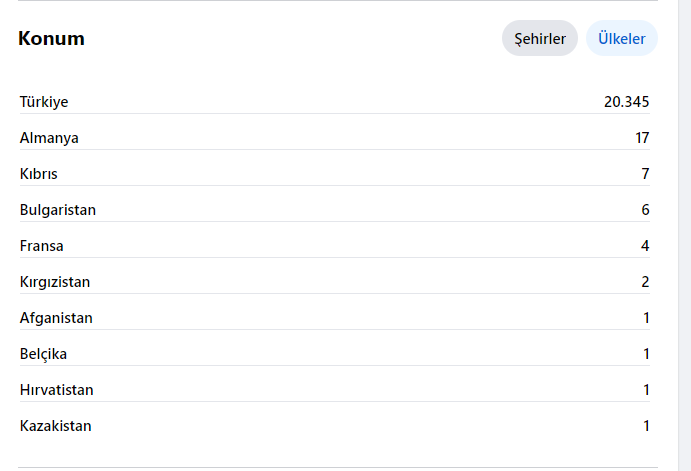Click the count 2 next to Kırgızistan
Viewport: 691px width, 471px height.
[645, 282]
